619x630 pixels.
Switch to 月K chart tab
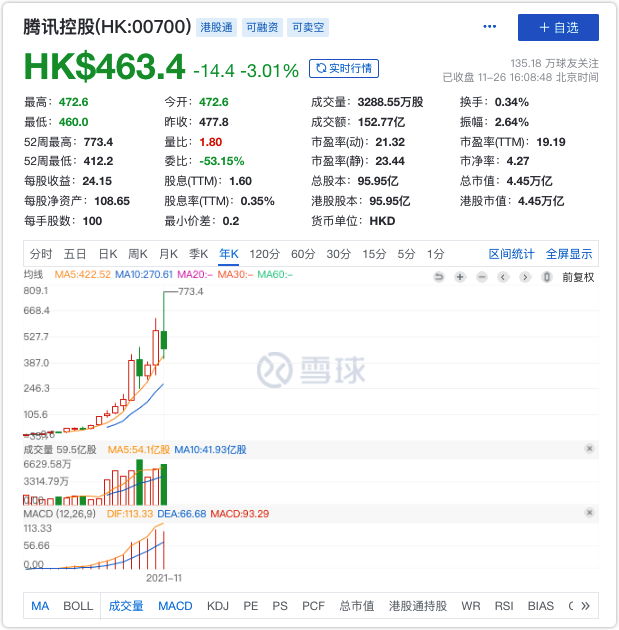click(x=168, y=254)
